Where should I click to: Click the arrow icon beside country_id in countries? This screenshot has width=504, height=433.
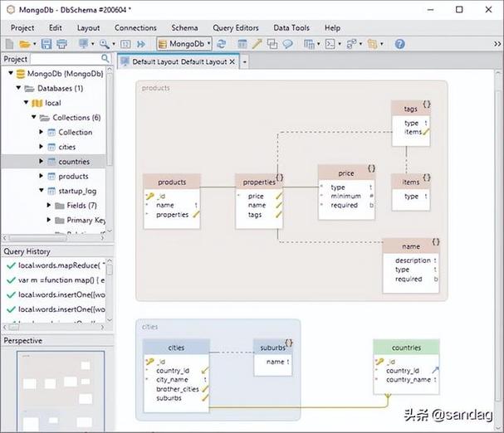(435, 370)
